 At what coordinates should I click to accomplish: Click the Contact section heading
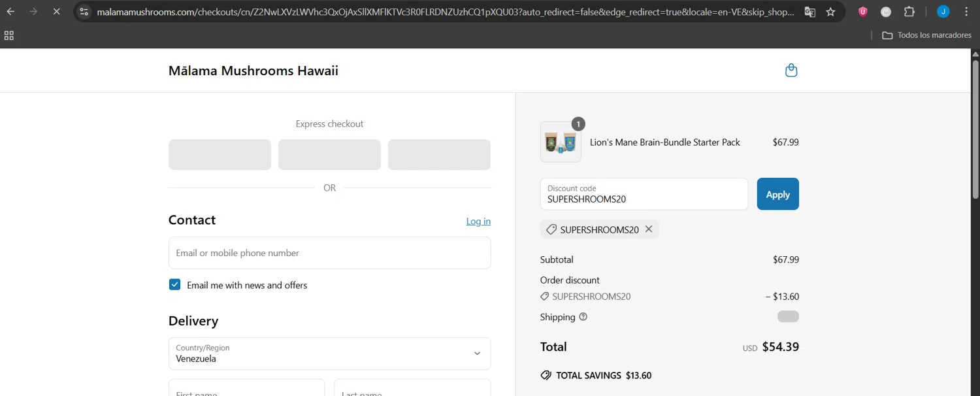(192, 220)
